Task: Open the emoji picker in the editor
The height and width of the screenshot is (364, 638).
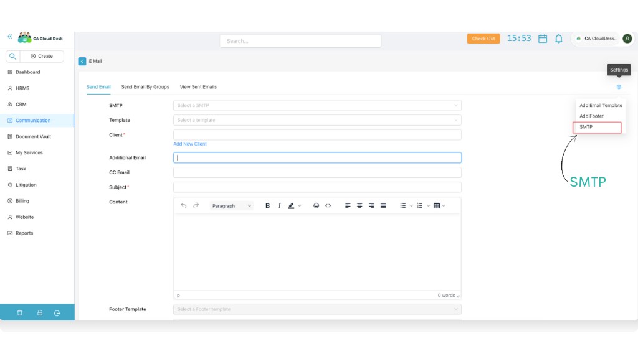Action: [x=317, y=205]
